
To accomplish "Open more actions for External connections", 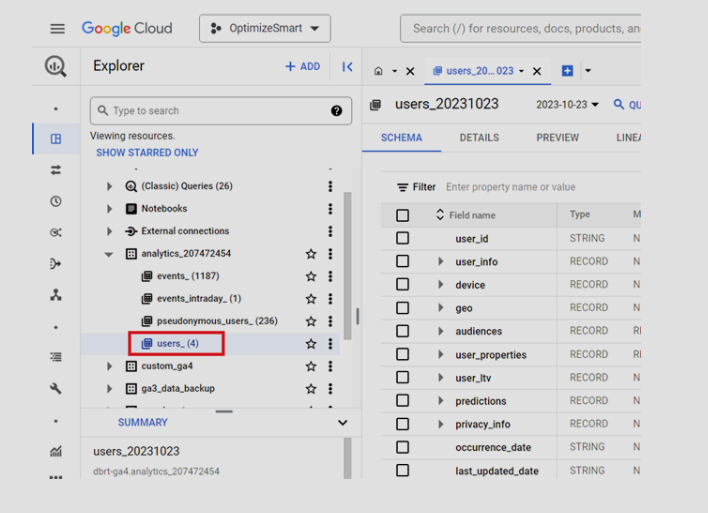I will pyautogui.click(x=331, y=231).
